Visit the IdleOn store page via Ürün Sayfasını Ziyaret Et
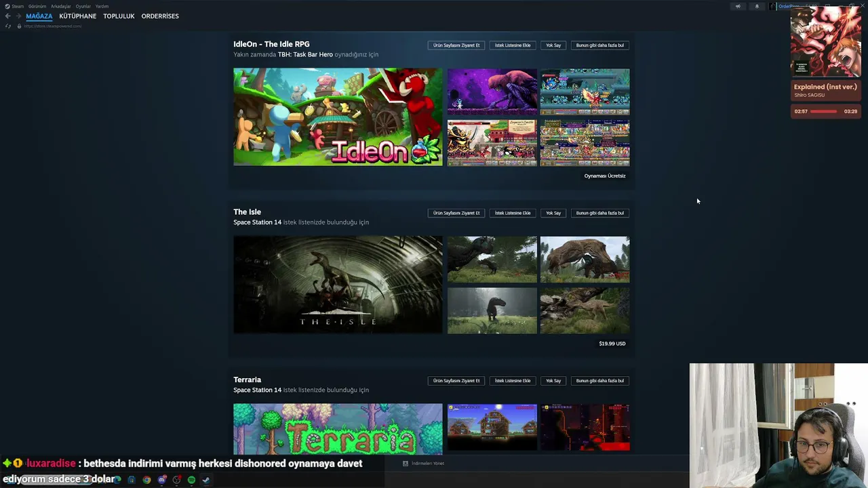The width and height of the screenshot is (868, 488). tap(456, 45)
